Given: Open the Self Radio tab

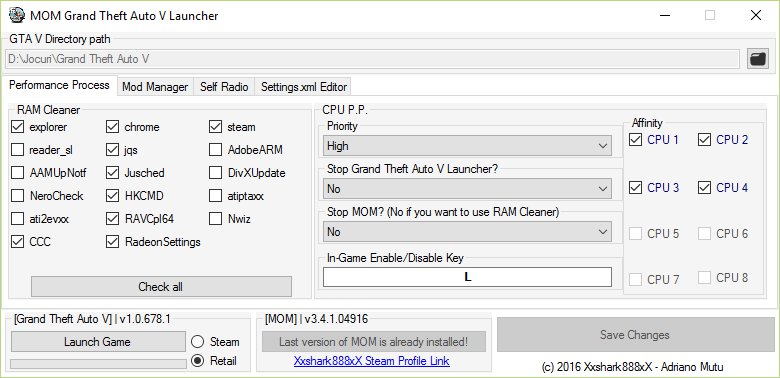Looking at the screenshot, I should (224, 87).
